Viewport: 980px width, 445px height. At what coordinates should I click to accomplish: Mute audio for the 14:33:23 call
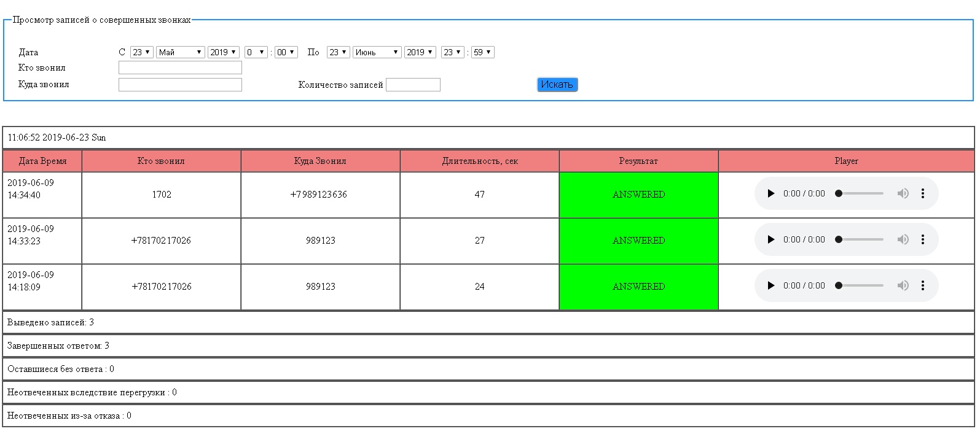903,240
